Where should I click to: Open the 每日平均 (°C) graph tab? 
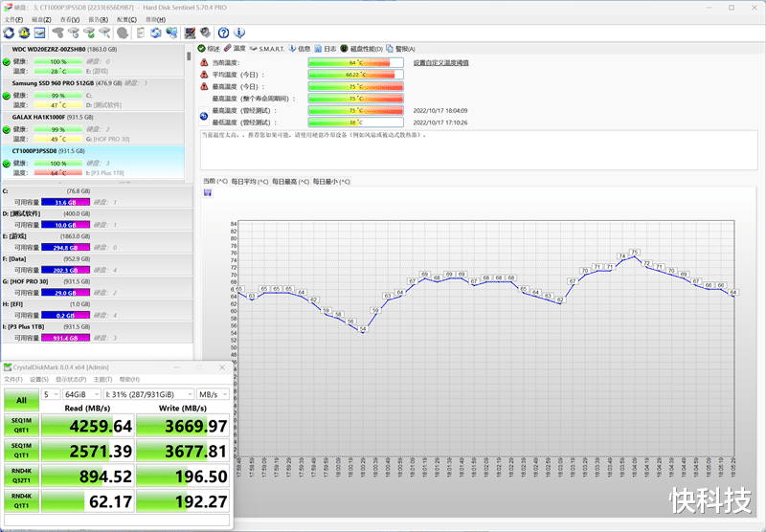[250, 181]
